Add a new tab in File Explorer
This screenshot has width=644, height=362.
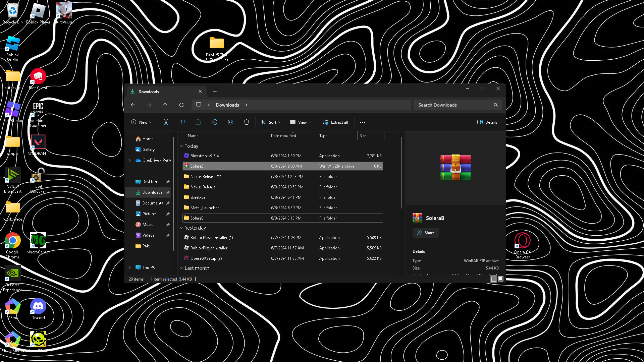tap(215, 92)
